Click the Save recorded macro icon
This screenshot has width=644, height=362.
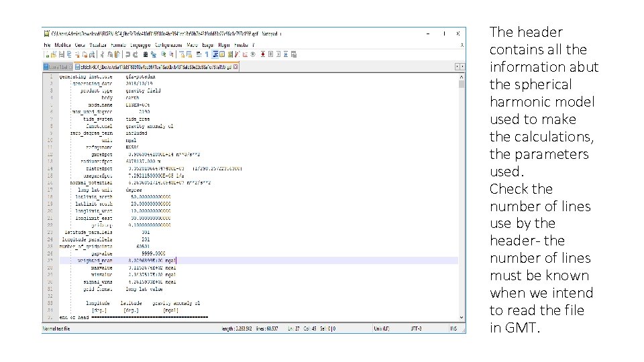coord(293,54)
